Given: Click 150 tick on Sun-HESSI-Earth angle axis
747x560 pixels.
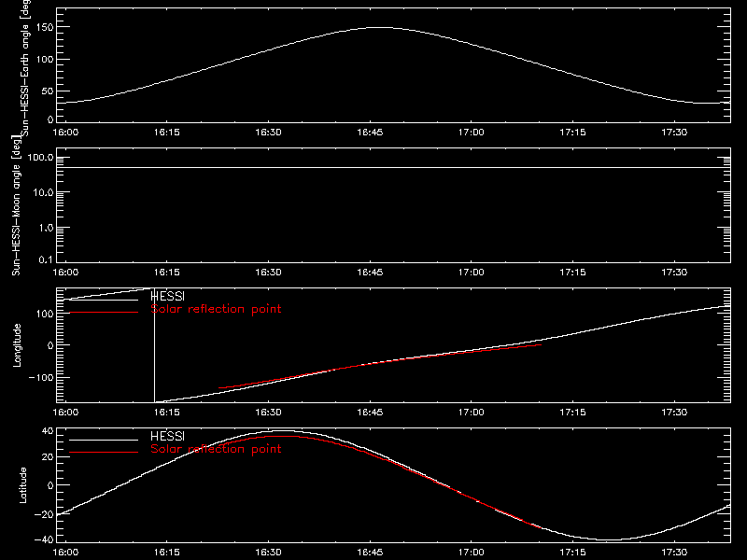Looking at the screenshot, I should click(x=47, y=27).
